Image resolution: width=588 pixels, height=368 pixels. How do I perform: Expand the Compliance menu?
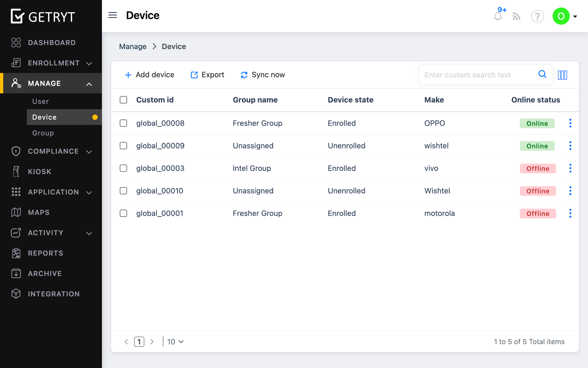(x=51, y=151)
